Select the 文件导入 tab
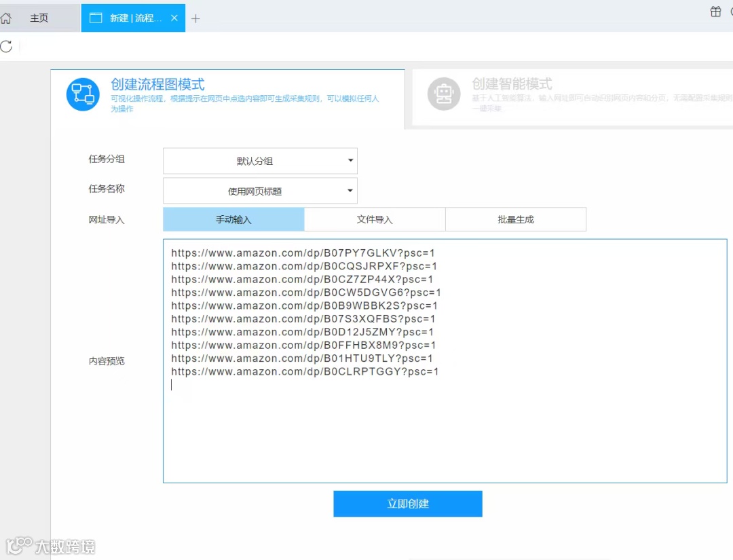Image resolution: width=733 pixels, height=560 pixels. [375, 219]
